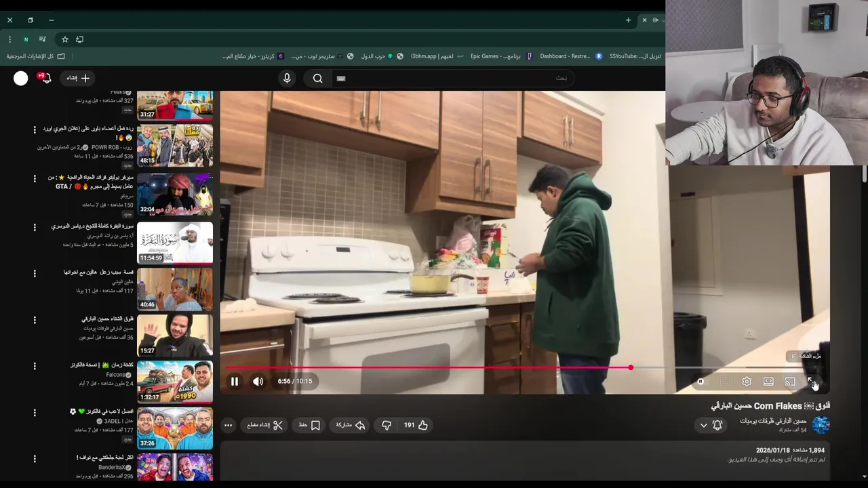Create a clip with the scissors button
Image resolution: width=868 pixels, height=488 pixels.
(x=264, y=425)
